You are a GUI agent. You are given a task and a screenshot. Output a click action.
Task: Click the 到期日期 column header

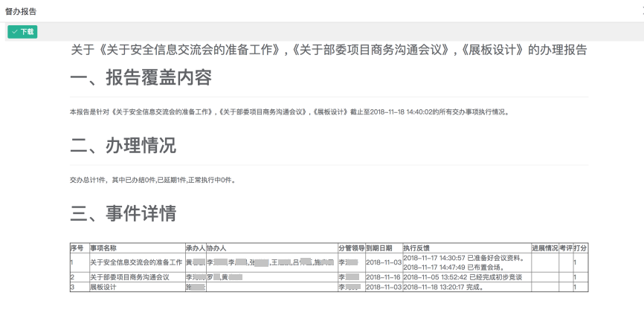(379, 247)
